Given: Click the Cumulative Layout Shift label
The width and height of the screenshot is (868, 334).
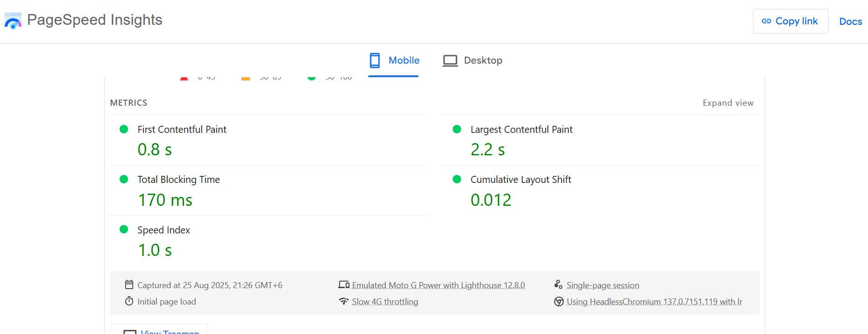Looking at the screenshot, I should pyautogui.click(x=520, y=180).
